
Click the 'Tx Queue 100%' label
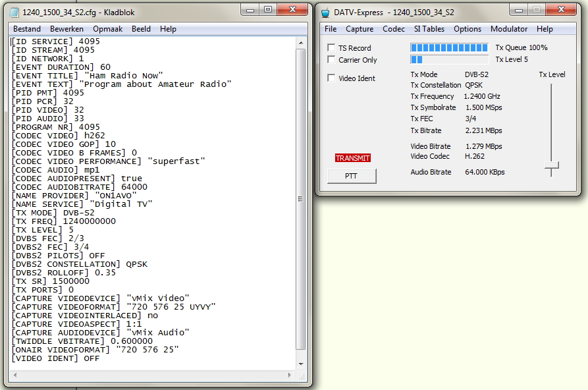click(521, 47)
